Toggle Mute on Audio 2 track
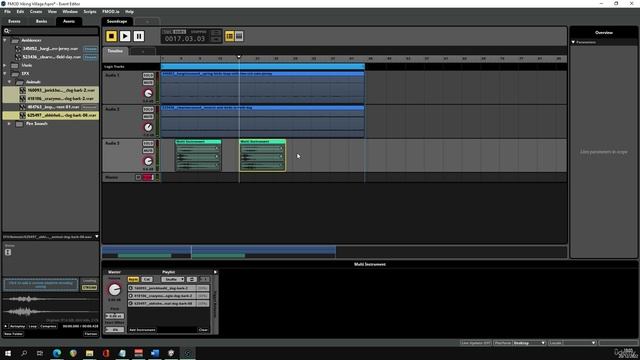This screenshot has height=360, width=640. 148,117
